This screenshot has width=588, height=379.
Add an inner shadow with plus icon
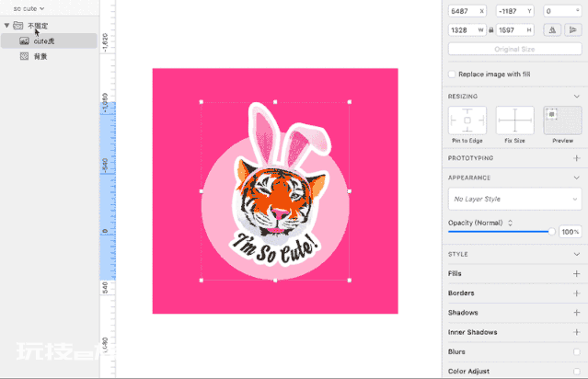(576, 332)
